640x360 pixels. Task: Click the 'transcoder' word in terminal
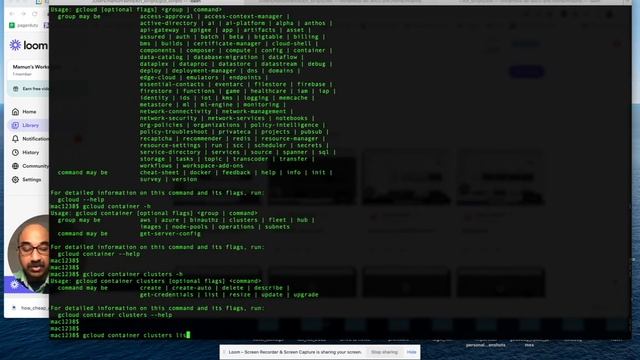[x=251, y=159]
